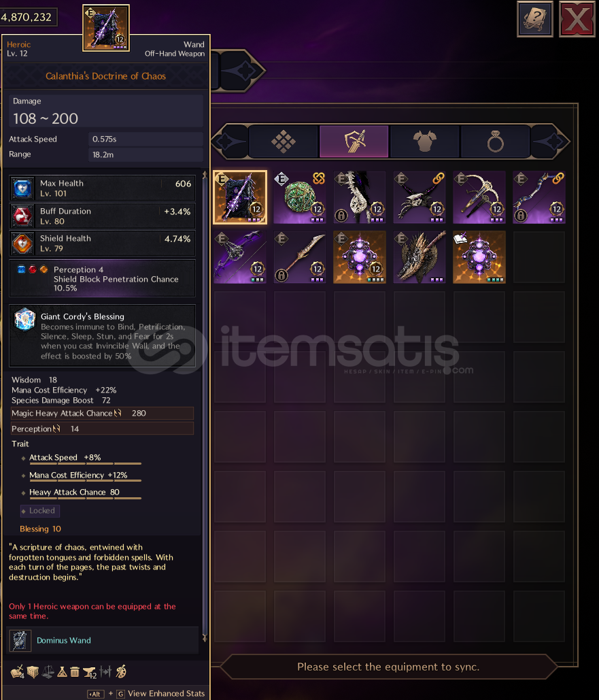The image size is (599, 700).
Task: Select the All items grid tab
Action: click(284, 141)
